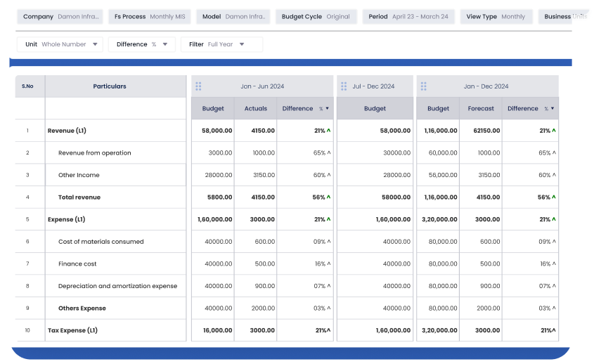Viewport: 594px width, 364px height.
Task: Select the Company Damon Infra chip
Action: pos(60,17)
